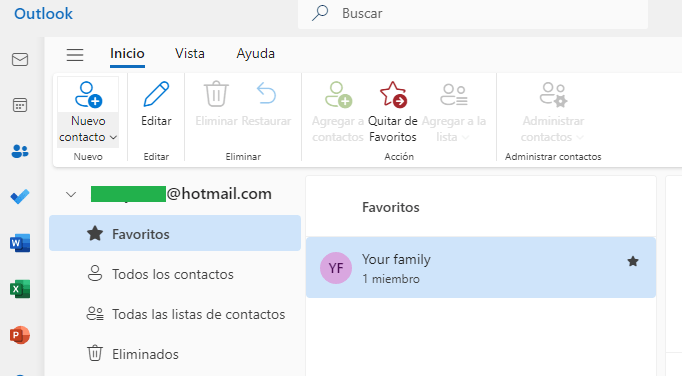Toggle favorite star on Your family

click(x=633, y=261)
